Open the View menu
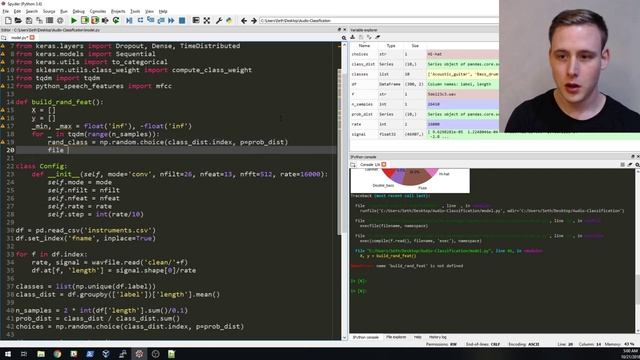Screen dimensions: 640x360 (149, 11)
